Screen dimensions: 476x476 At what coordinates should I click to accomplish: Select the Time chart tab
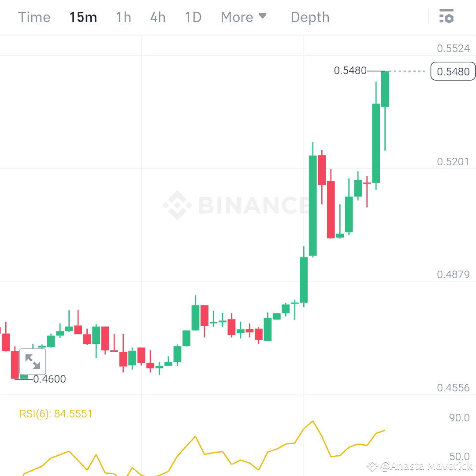pos(34,17)
